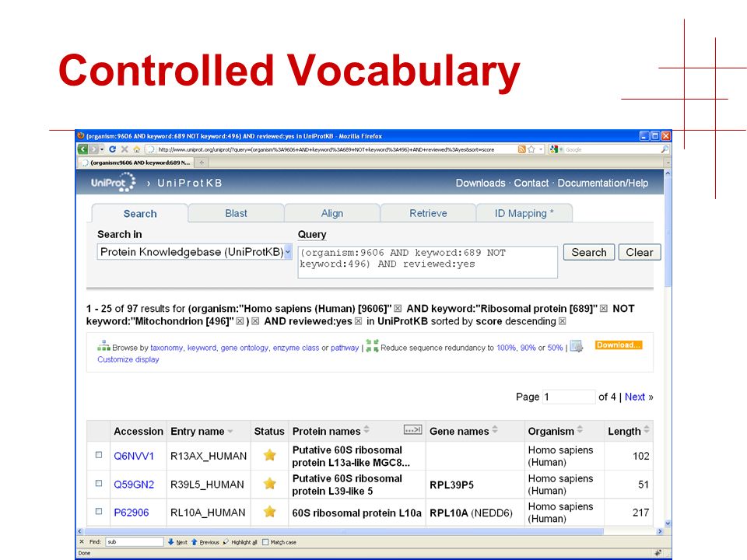Bookmark page with the star icon

[531, 149]
